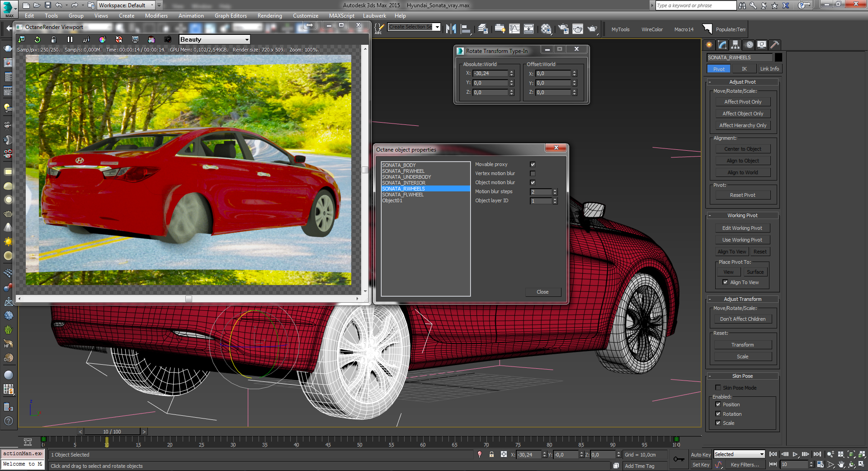Viewport: 868px width, 471px height.
Task: Click the refresh render icon in OctaneRender
Action: click(38, 40)
